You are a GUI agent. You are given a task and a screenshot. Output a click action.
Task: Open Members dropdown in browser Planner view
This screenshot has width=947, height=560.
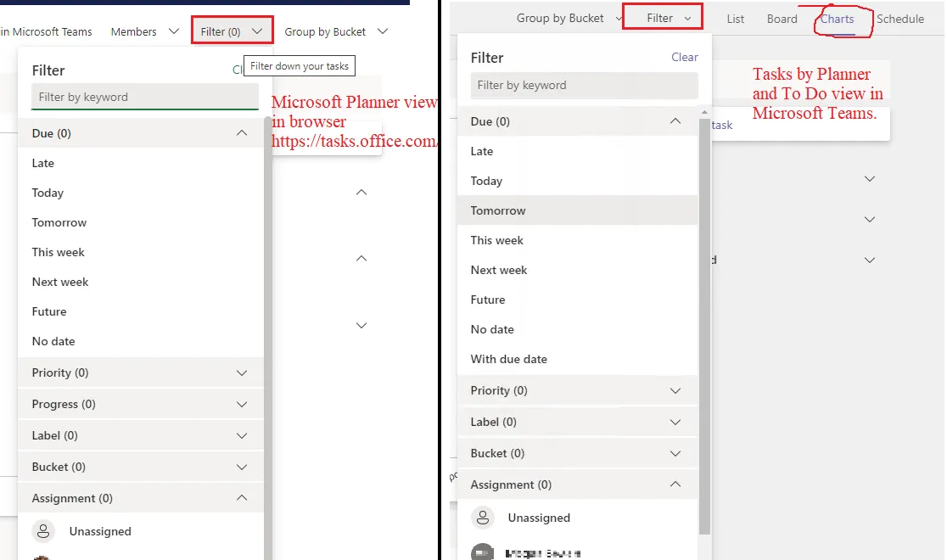click(x=145, y=31)
